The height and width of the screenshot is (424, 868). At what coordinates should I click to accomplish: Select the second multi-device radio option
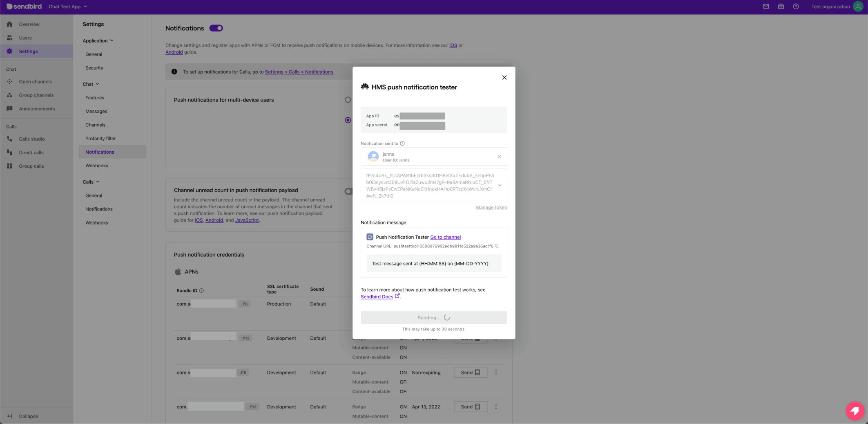click(348, 120)
